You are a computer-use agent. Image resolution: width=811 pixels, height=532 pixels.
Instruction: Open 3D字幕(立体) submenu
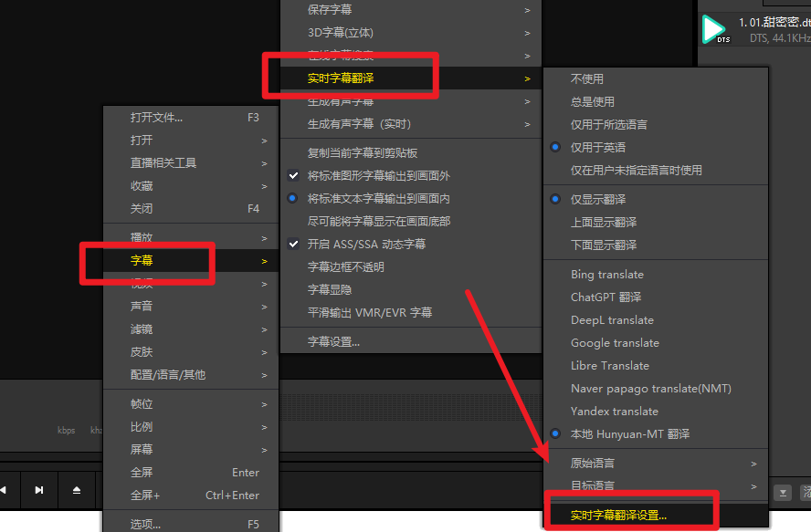(x=411, y=33)
